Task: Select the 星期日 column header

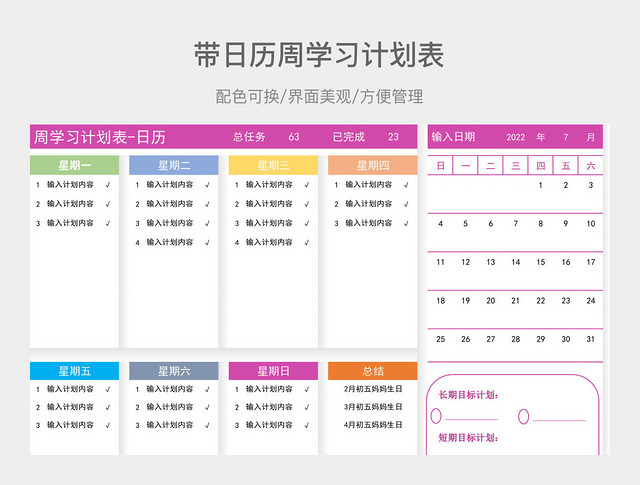Action: click(x=273, y=371)
